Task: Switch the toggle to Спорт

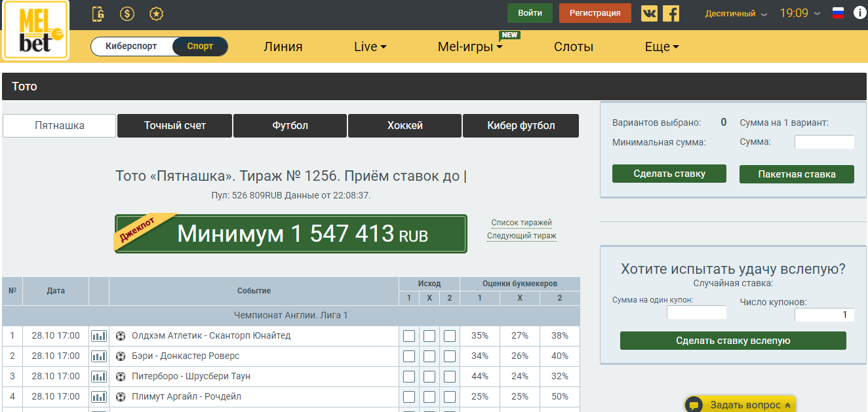Action: click(x=200, y=47)
